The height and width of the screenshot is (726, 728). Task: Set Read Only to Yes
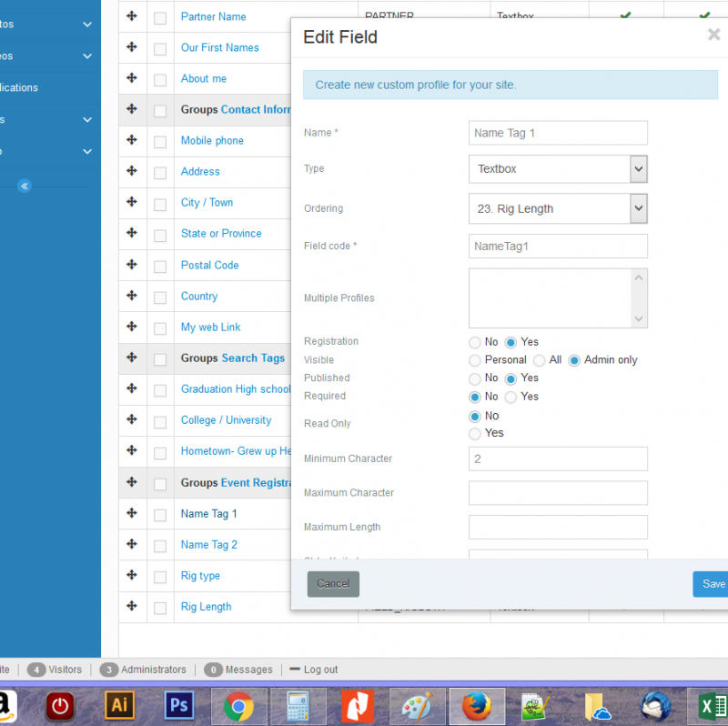point(475,434)
